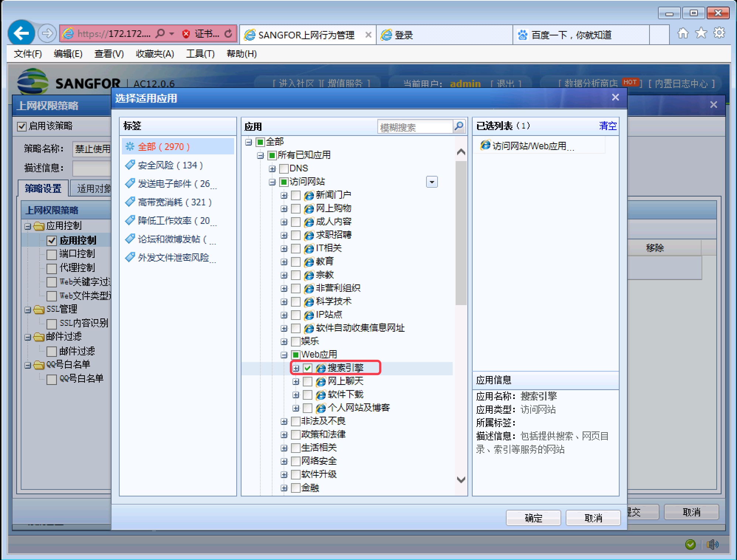The width and height of the screenshot is (737, 560).
Task: Open the browser home icon
Action: [x=683, y=34]
